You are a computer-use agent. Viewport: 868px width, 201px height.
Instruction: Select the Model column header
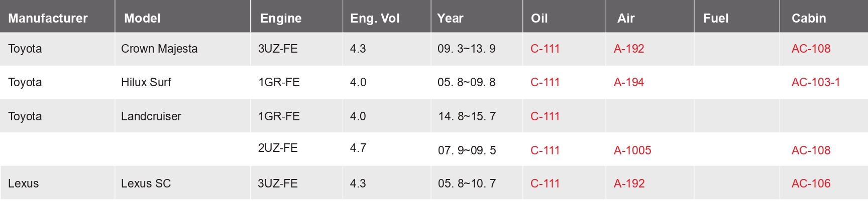142,18
